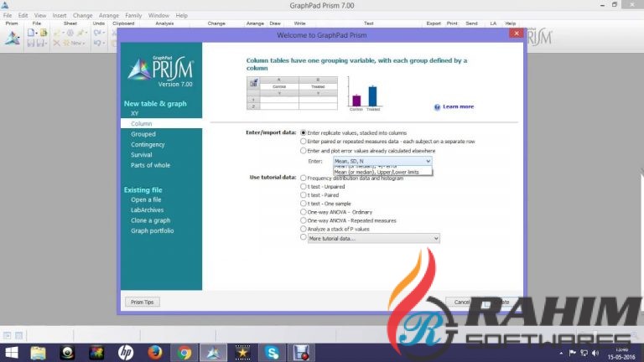Launch the HP app from the taskbar
This screenshot has height=362, width=644.
point(126,353)
